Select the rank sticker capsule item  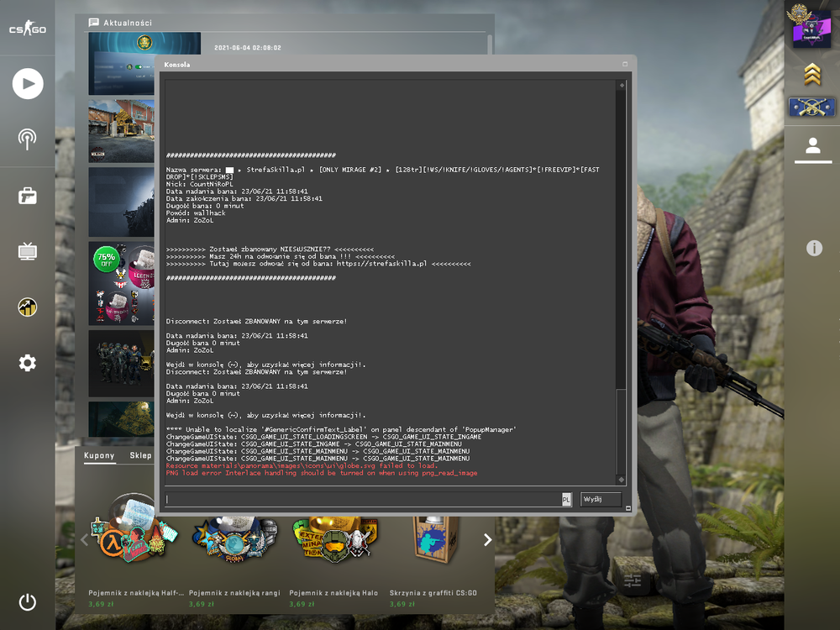[x=234, y=541]
